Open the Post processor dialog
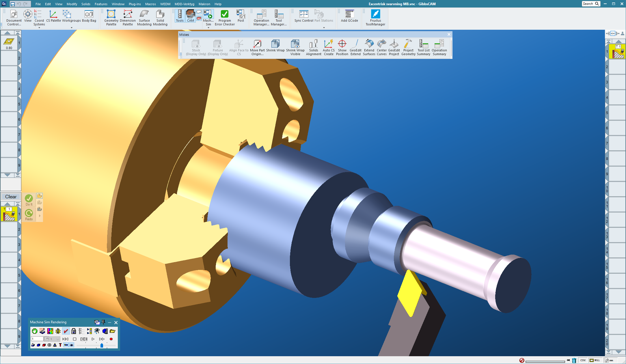The width and height of the screenshot is (626, 364). pyautogui.click(x=241, y=16)
